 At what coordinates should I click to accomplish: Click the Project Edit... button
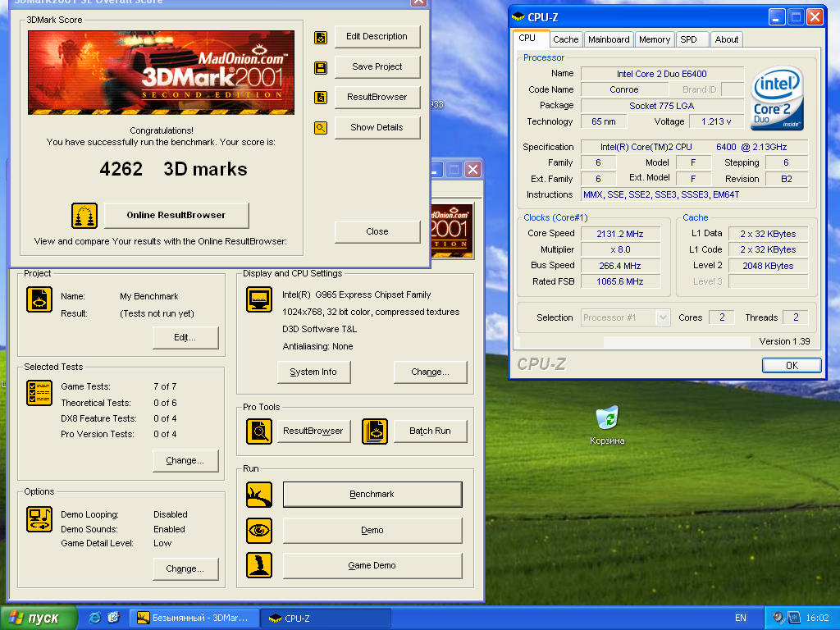point(185,337)
